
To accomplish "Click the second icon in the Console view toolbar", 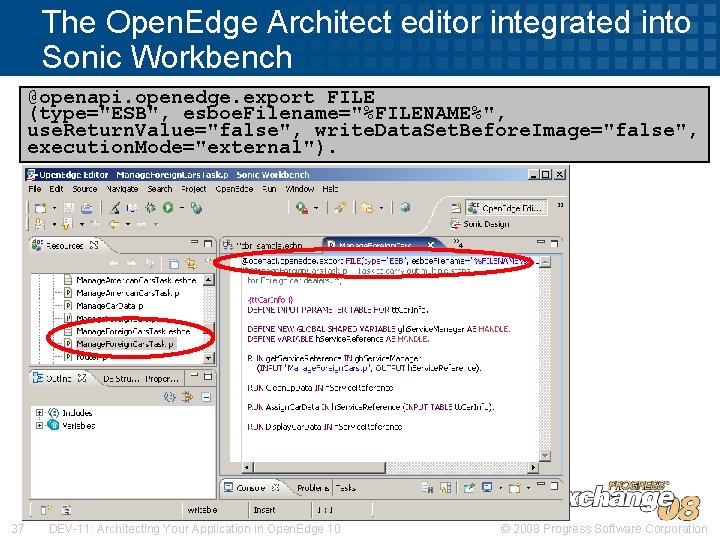I will pos(445,488).
